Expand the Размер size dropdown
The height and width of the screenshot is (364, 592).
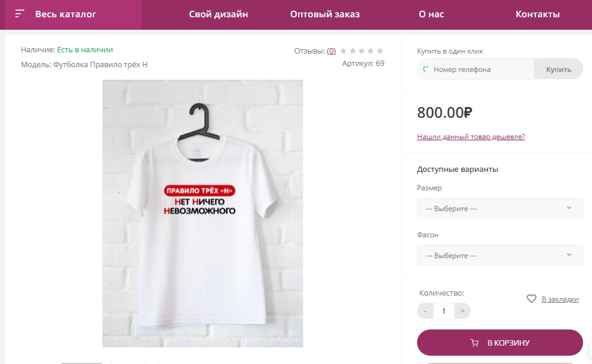[500, 208]
